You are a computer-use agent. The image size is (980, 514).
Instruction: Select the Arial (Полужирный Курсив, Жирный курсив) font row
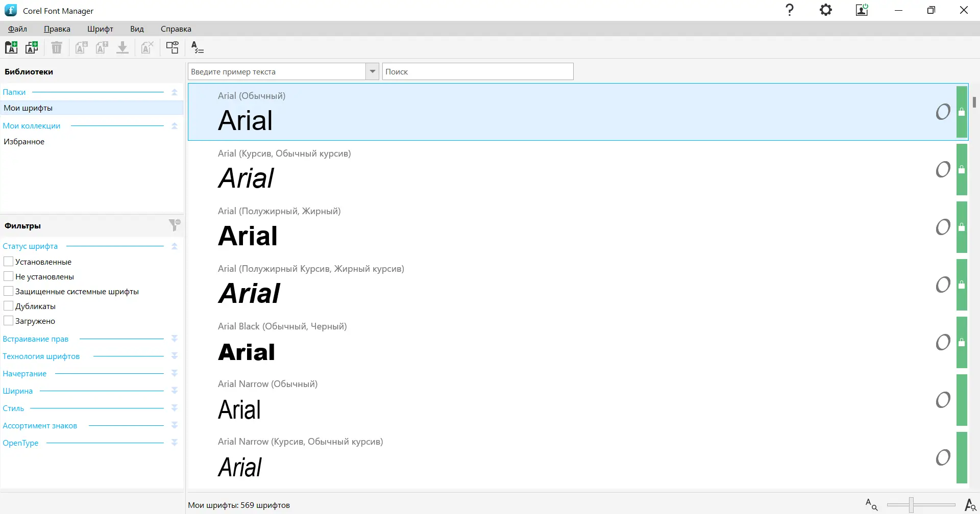click(578, 285)
